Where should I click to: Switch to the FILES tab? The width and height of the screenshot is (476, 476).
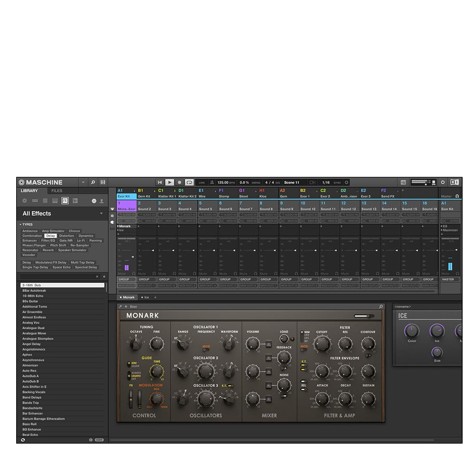tap(57, 191)
